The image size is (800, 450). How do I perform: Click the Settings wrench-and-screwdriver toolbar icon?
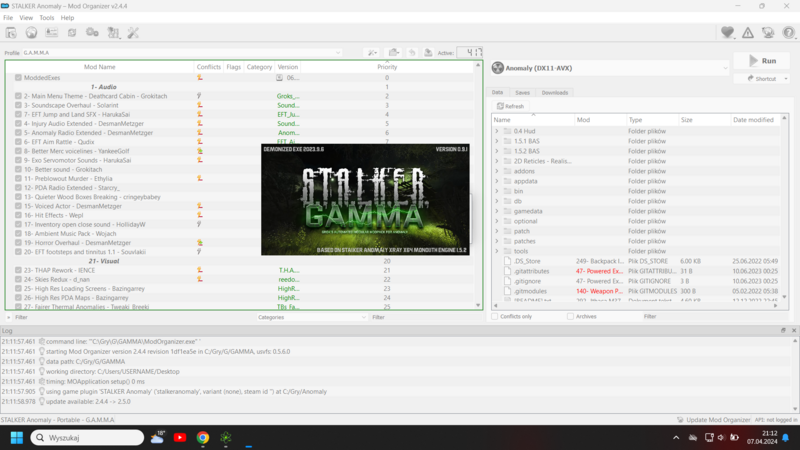[132, 33]
